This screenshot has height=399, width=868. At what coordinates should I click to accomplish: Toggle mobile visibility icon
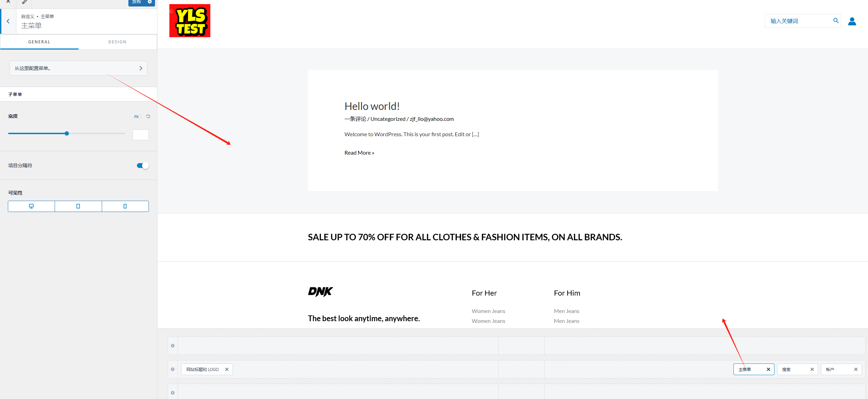tap(125, 206)
